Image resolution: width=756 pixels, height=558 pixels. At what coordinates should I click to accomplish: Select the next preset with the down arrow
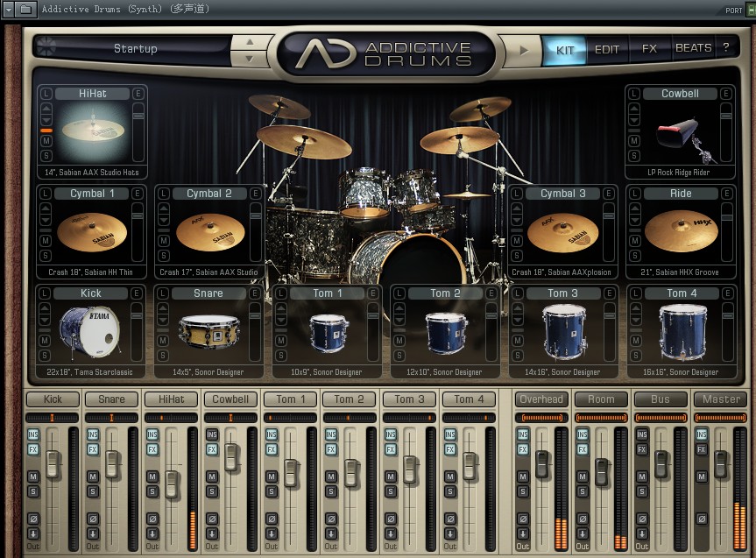pos(250,59)
